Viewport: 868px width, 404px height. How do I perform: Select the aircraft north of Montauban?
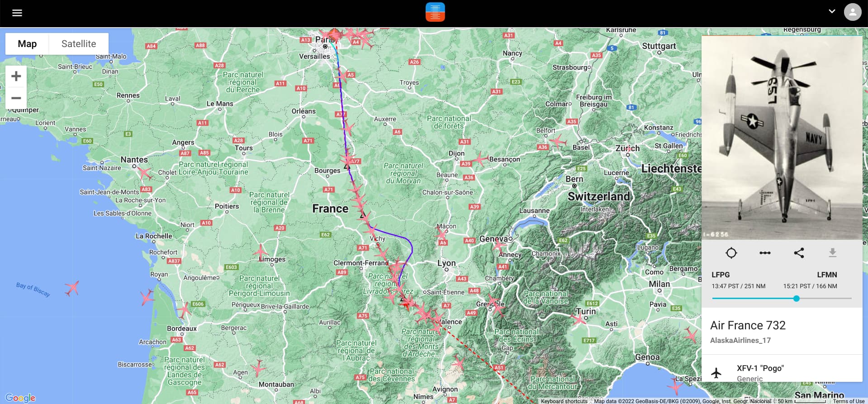[x=258, y=368]
